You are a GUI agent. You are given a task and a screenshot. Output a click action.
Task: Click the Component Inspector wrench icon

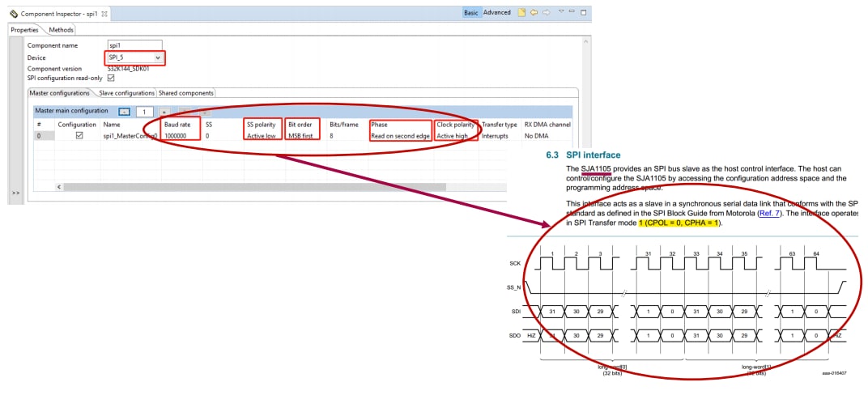[x=13, y=14]
